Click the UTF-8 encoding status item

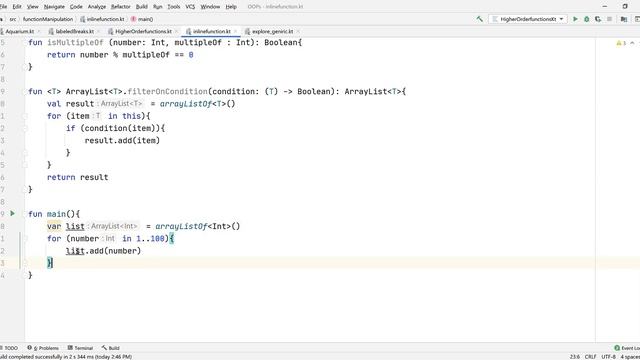point(608,357)
